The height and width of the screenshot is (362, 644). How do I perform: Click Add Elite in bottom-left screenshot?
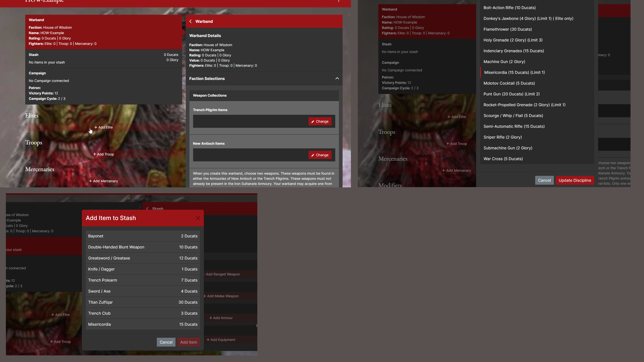point(61,314)
